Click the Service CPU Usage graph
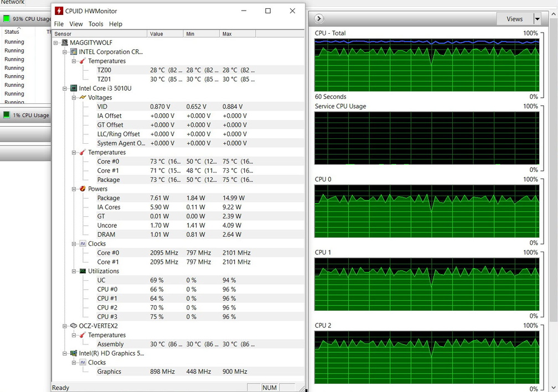Viewport: 558px width, 392px height. point(427,138)
